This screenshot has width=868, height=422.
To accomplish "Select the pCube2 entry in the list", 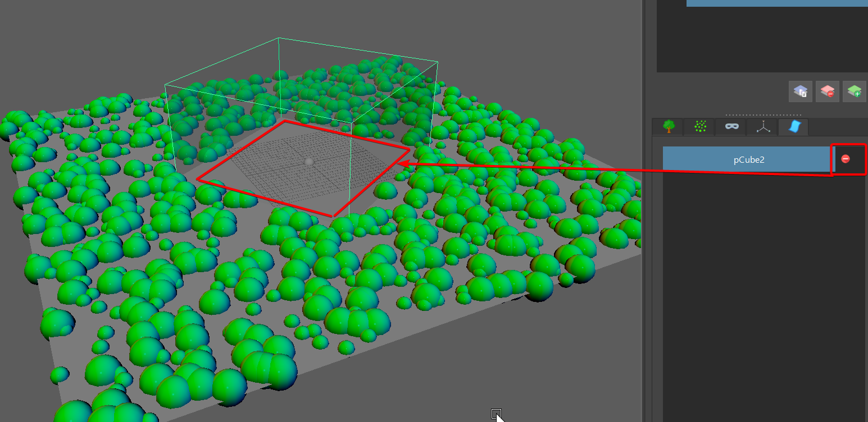I will coord(749,159).
